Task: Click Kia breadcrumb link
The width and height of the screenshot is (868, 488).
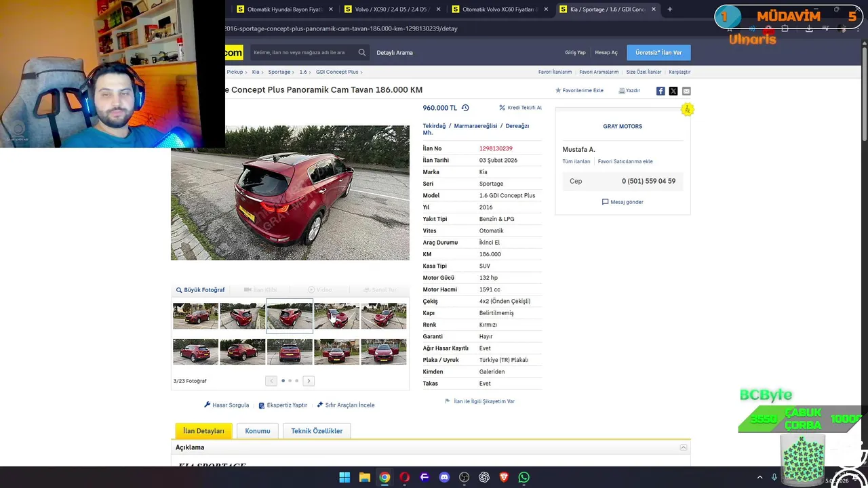Action: [256, 72]
